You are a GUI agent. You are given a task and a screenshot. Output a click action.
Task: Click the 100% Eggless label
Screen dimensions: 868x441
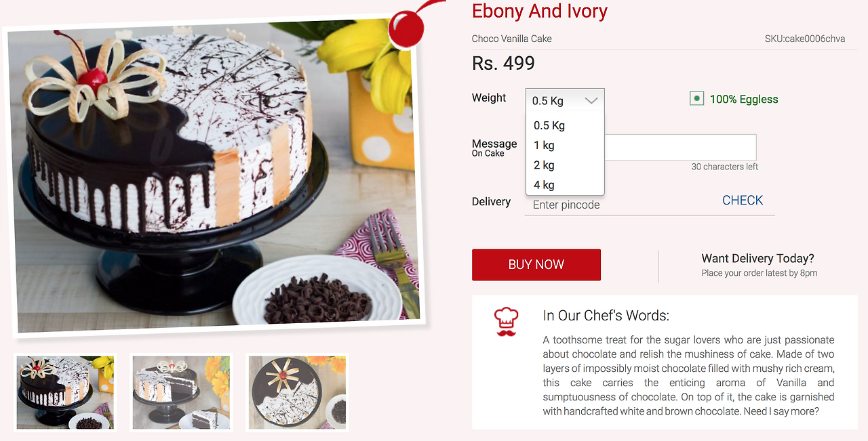pos(744,99)
